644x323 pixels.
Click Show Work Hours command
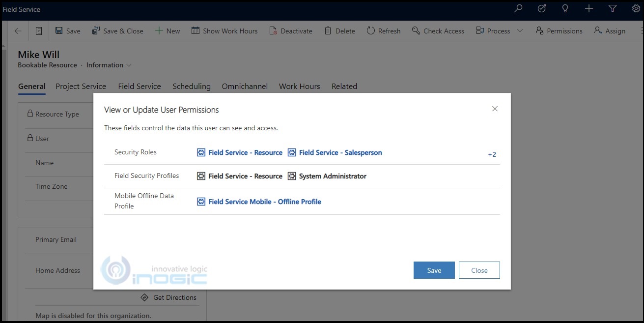pos(224,31)
